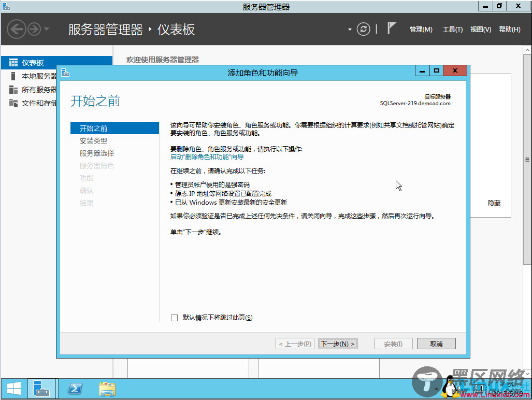The image size is (532, 400).
Task: Click the 下一步(N) button
Action: coord(338,344)
